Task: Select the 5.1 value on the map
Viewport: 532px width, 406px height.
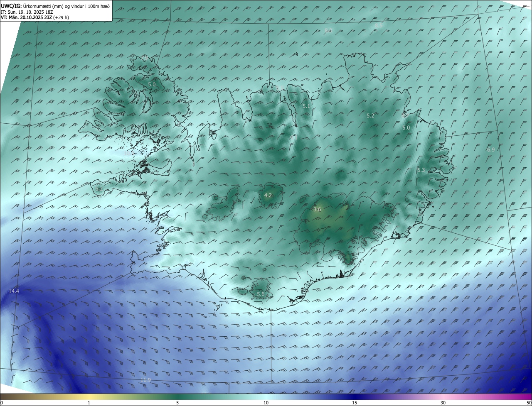Action: point(306,106)
